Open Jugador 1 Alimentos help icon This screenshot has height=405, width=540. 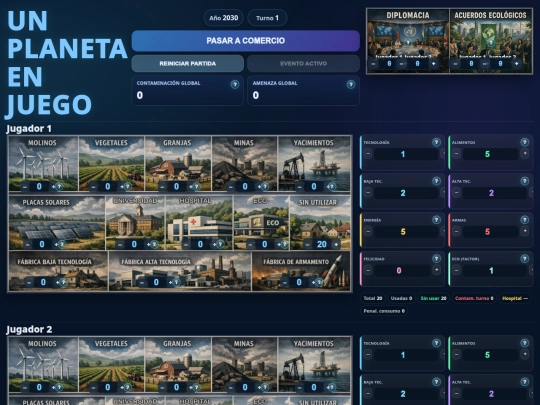[x=525, y=142]
